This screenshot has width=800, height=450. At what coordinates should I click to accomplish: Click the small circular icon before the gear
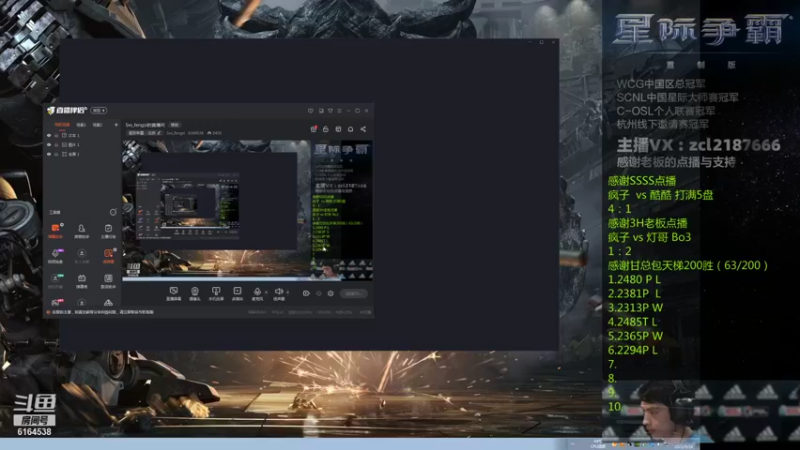point(318,293)
